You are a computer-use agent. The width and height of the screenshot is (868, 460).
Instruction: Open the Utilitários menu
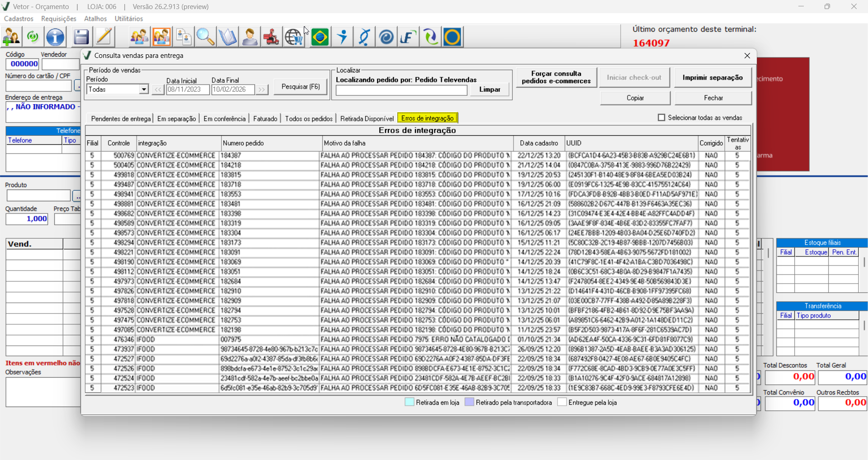[x=129, y=19]
